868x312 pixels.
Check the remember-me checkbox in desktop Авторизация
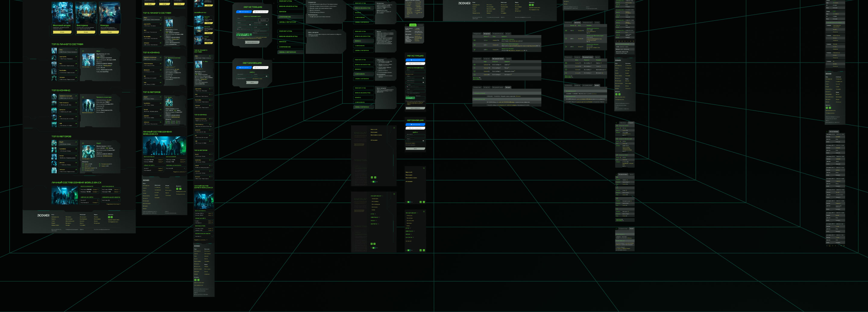(237, 78)
